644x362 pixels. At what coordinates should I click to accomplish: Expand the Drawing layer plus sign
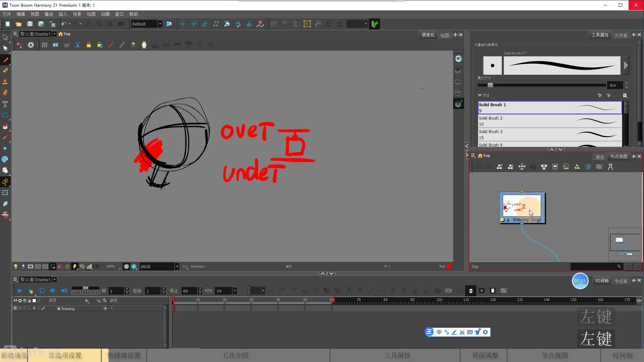tap(105, 308)
